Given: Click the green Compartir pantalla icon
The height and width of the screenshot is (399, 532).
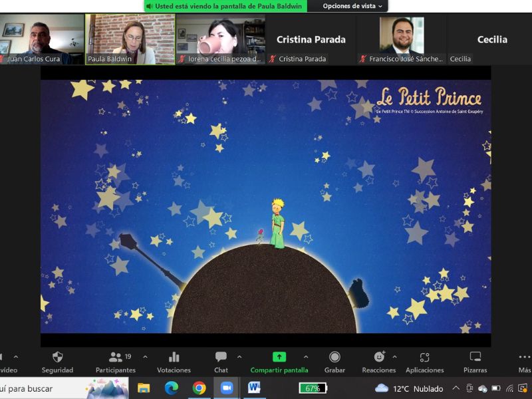Looking at the screenshot, I should point(279,357).
